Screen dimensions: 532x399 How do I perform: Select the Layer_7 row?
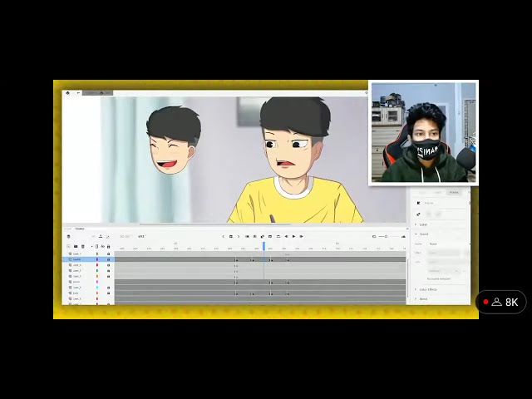pos(89,254)
